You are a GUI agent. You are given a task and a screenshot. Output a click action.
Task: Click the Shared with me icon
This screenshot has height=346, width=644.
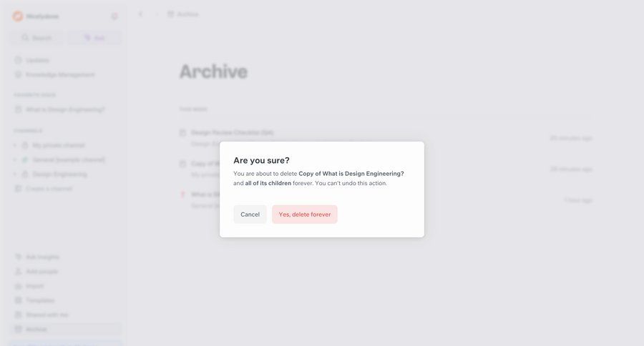tap(19, 315)
